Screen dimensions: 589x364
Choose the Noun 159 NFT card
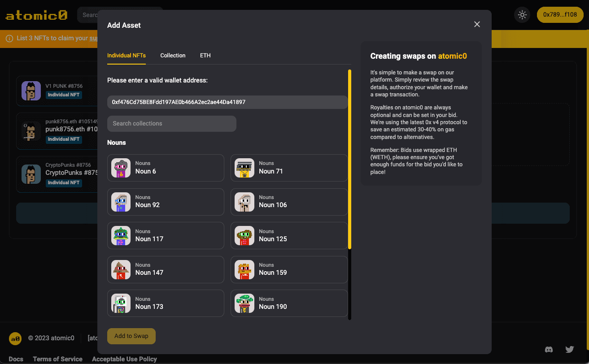coord(289,269)
